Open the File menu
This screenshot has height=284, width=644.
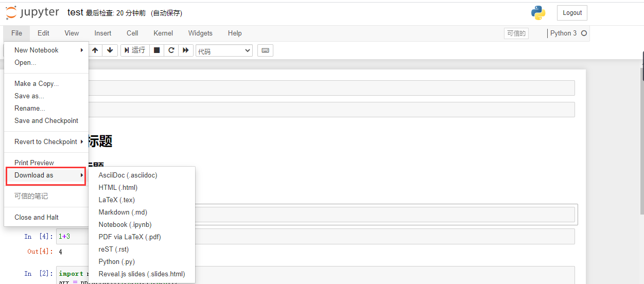click(x=16, y=33)
